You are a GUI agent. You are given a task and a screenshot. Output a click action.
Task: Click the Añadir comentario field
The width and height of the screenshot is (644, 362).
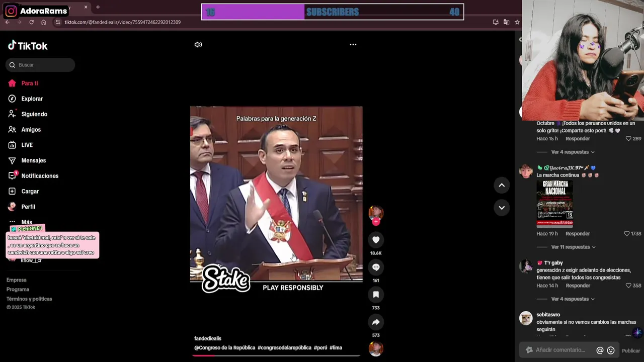560,350
